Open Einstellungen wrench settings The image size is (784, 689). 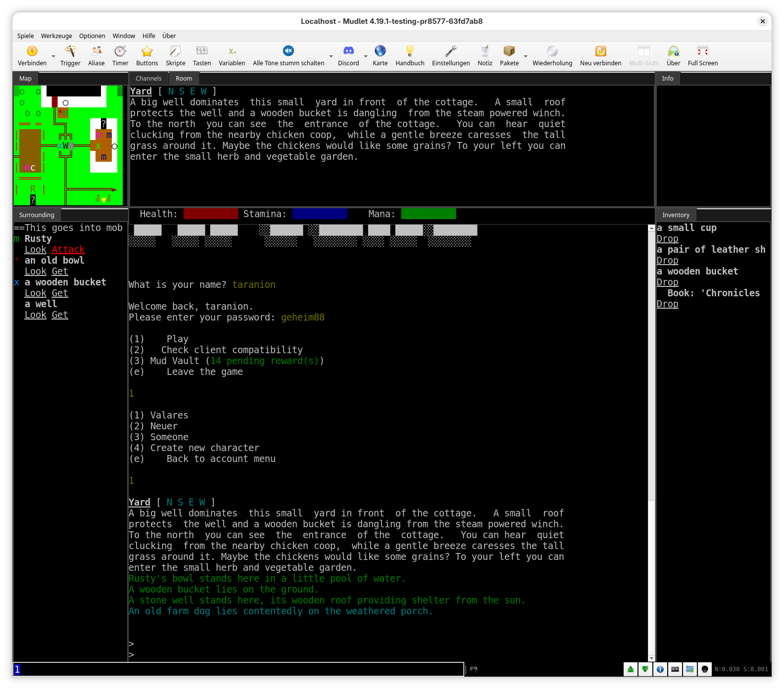(x=450, y=55)
